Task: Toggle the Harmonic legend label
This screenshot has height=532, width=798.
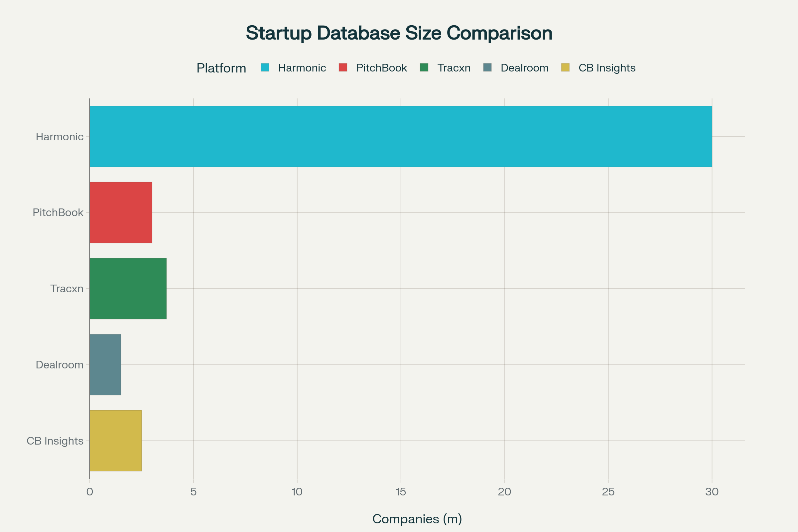Action: click(302, 68)
